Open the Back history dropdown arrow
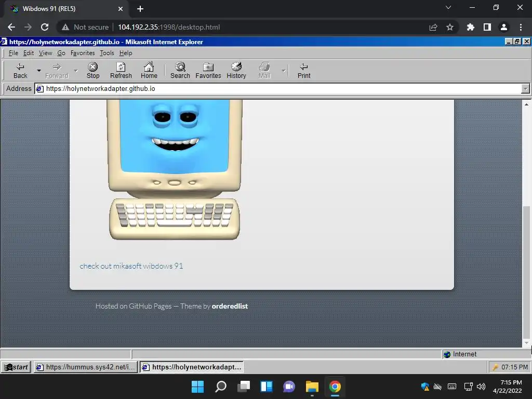Viewport: 532px width, 399px height. tap(38, 71)
